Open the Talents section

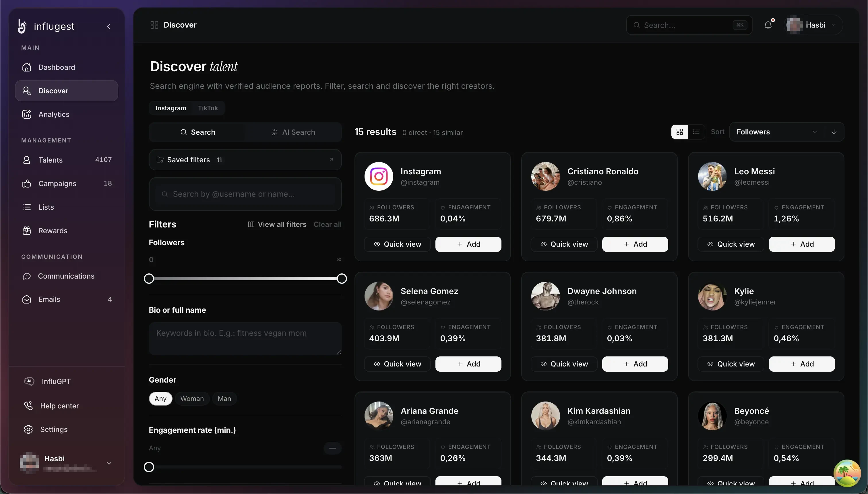coord(67,160)
